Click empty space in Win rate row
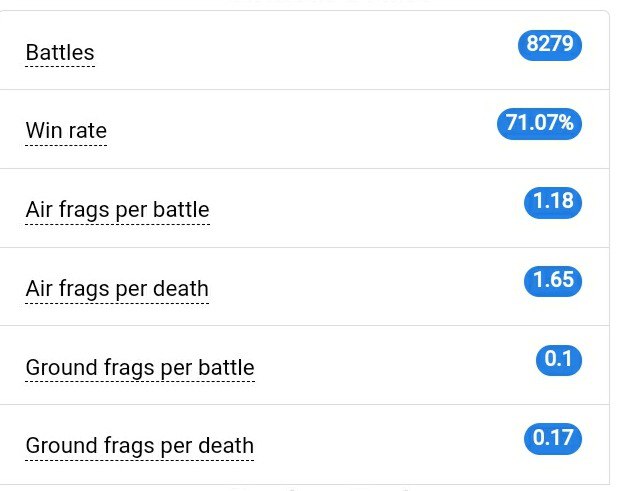 click(303, 129)
